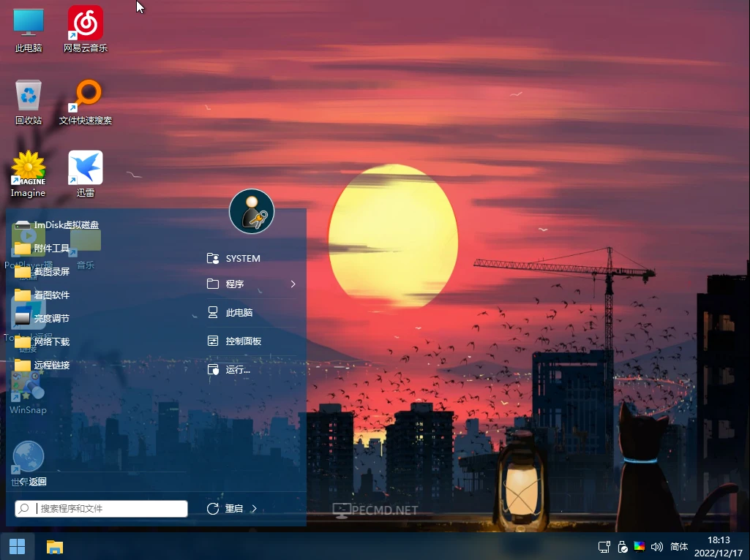Open ImDisk虚拟磁盘 in start menu
This screenshot has height=560, width=750.
click(x=57, y=224)
